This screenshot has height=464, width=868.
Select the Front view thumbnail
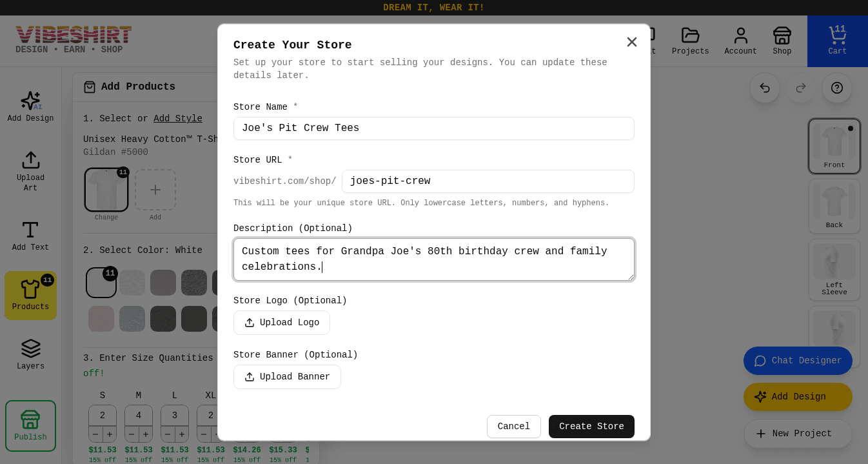pyautogui.click(x=834, y=146)
